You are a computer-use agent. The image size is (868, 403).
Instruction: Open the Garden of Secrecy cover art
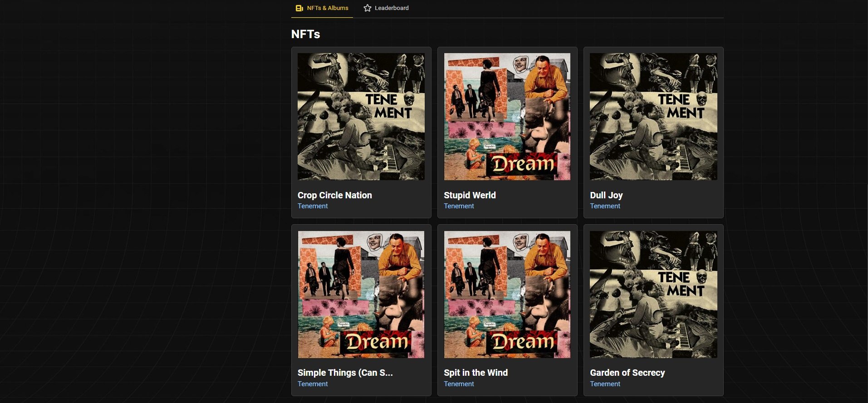click(653, 295)
